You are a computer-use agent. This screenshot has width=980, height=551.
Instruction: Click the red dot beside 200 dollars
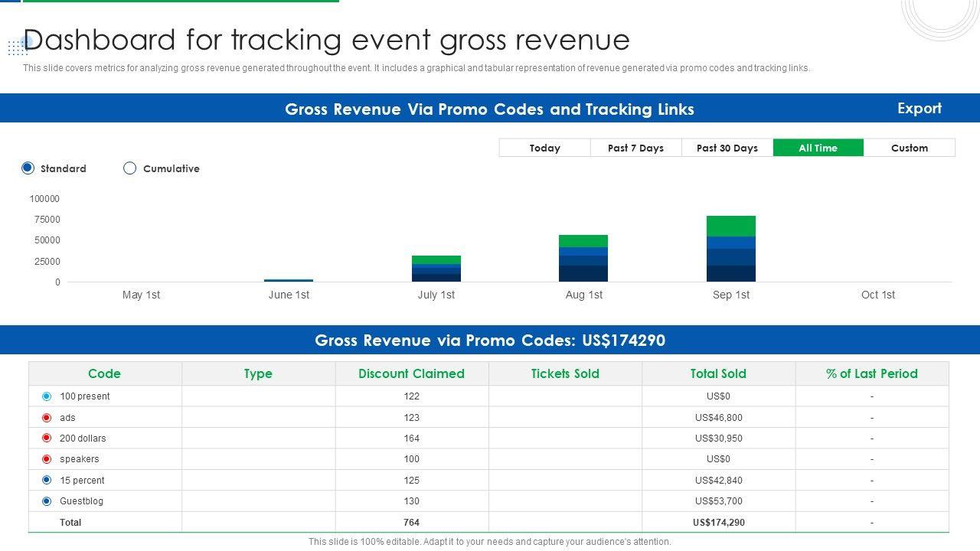[47, 439]
